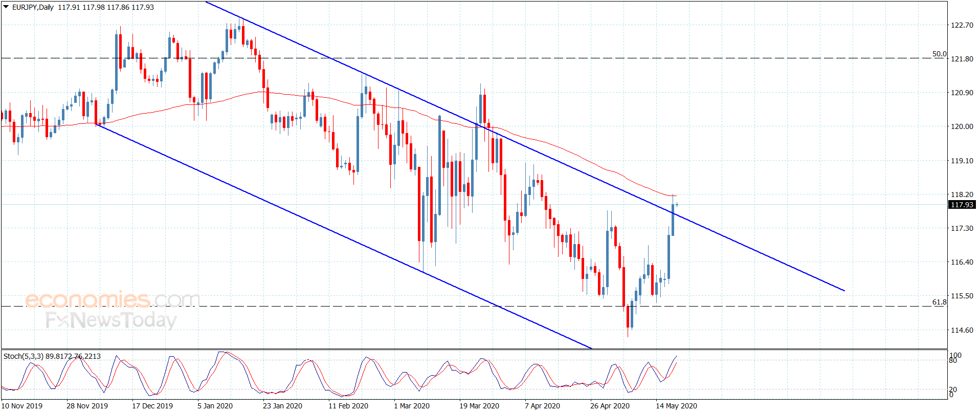Click the chart menu triangle beside EURJPY

tap(6, 7)
